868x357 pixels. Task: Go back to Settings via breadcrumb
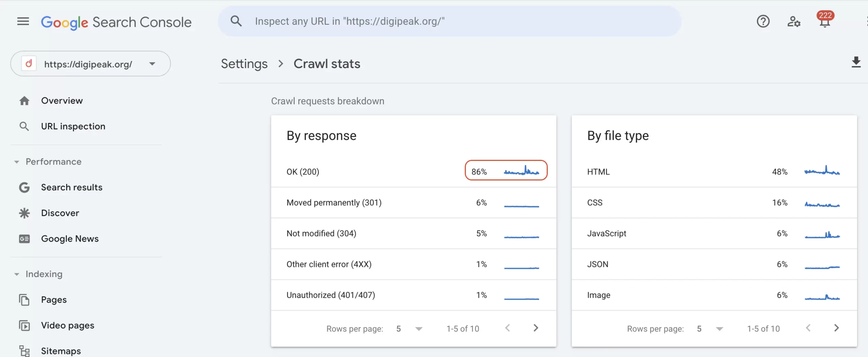click(244, 64)
